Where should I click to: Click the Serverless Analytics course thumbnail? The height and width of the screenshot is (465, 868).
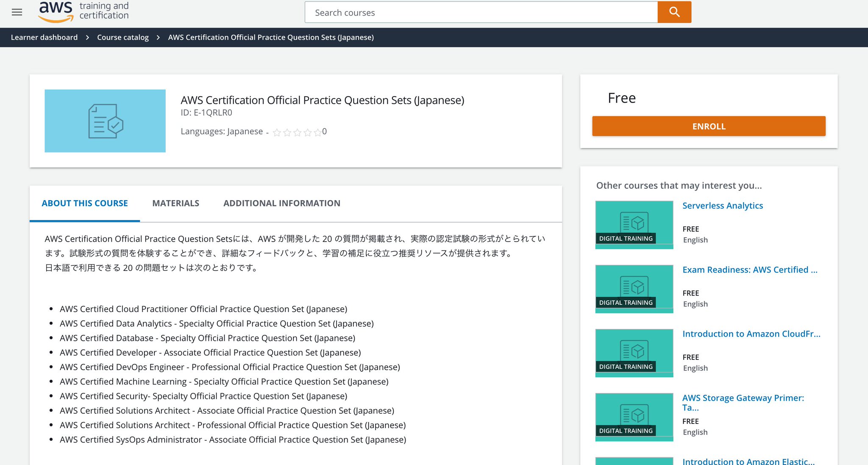click(x=634, y=225)
